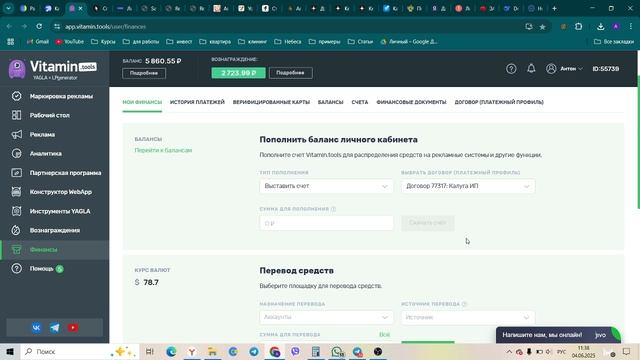Show info tooltip next to Сумма для пополнения

click(333, 209)
